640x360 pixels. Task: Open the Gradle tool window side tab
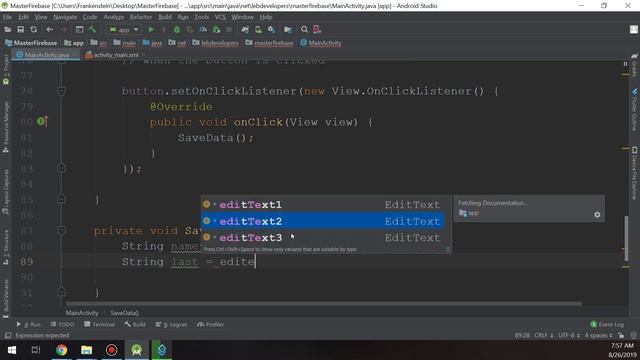[634, 64]
